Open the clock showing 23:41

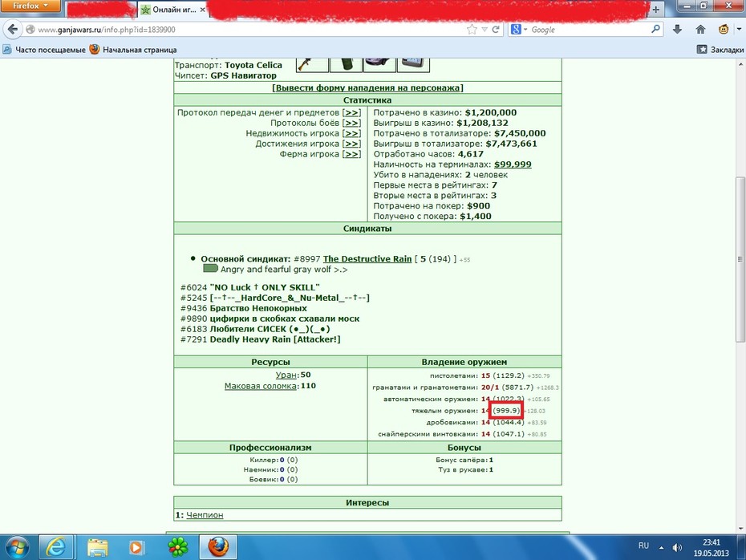tap(712, 548)
